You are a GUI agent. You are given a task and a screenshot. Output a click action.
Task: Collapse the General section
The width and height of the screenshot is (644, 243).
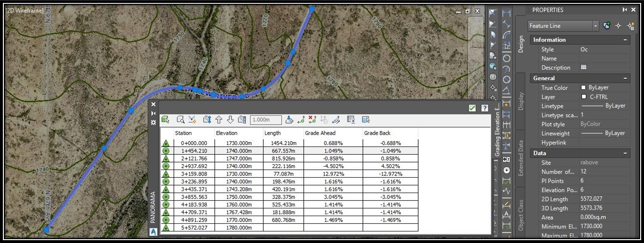[x=625, y=78]
